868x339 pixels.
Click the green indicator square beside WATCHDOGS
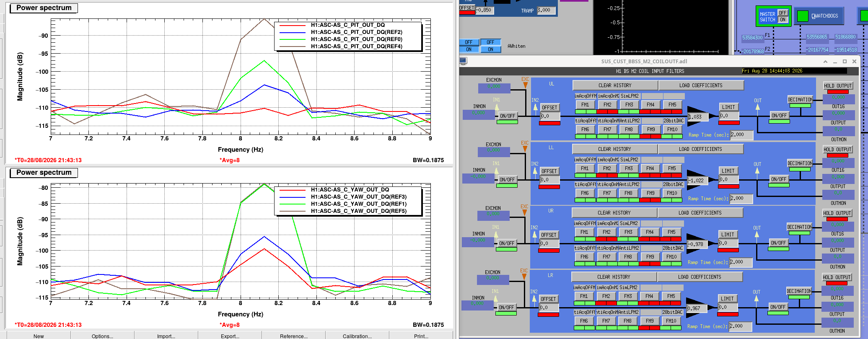point(802,16)
